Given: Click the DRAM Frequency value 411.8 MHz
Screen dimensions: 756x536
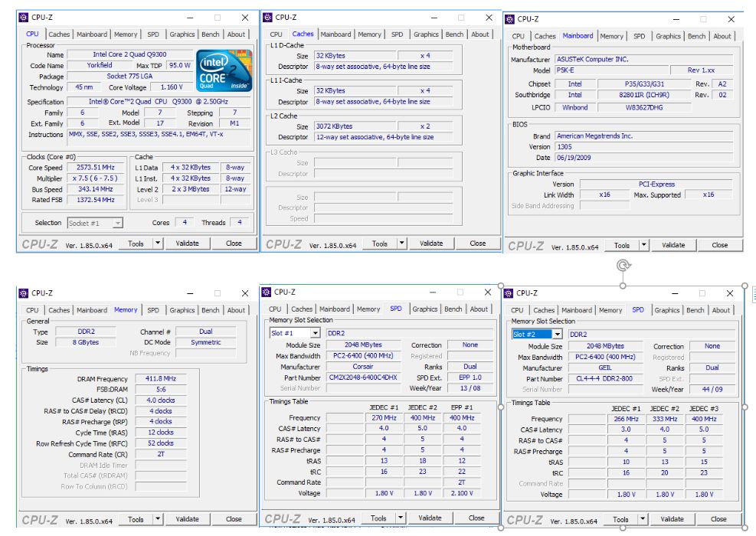Looking at the screenshot, I should tap(161, 379).
